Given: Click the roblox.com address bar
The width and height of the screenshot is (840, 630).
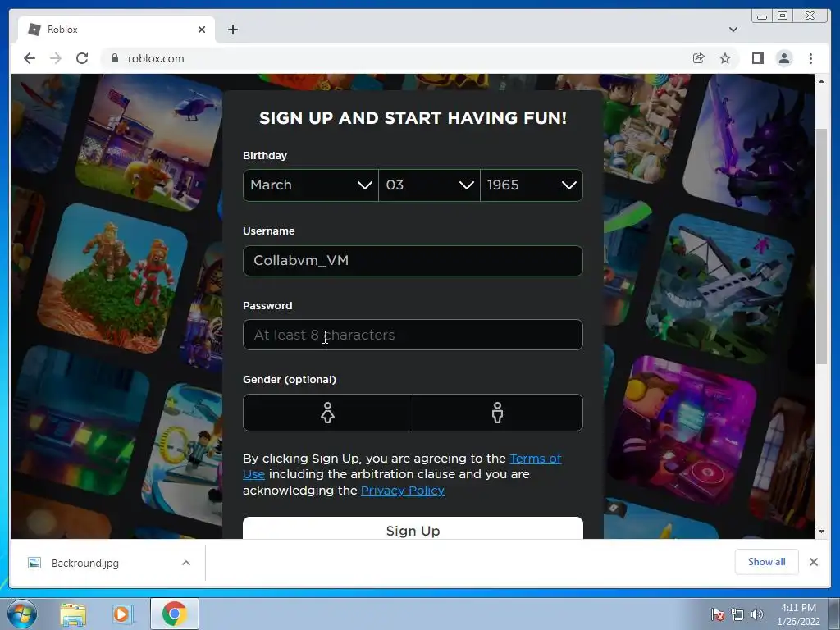Looking at the screenshot, I should tap(396, 58).
